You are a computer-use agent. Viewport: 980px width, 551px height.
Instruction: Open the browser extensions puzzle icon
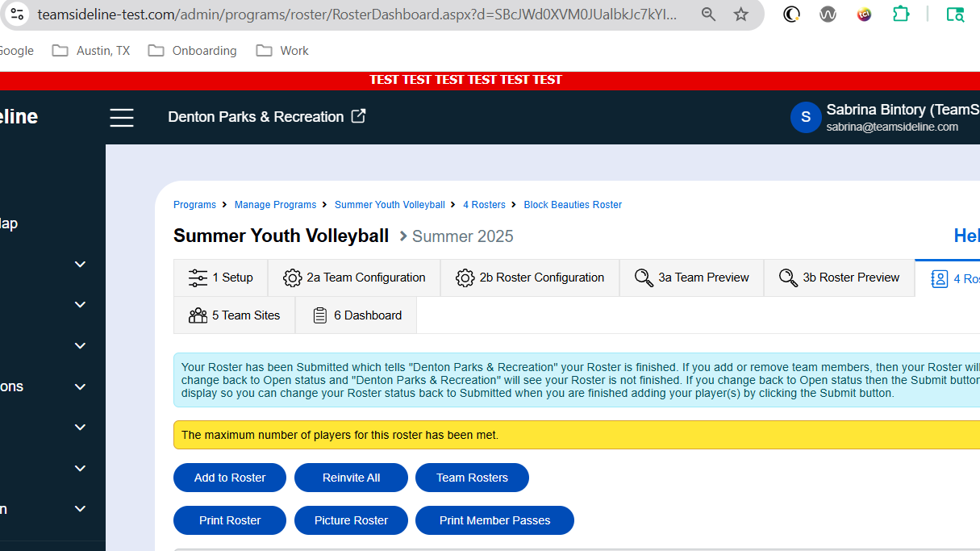(x=900, y=15)
